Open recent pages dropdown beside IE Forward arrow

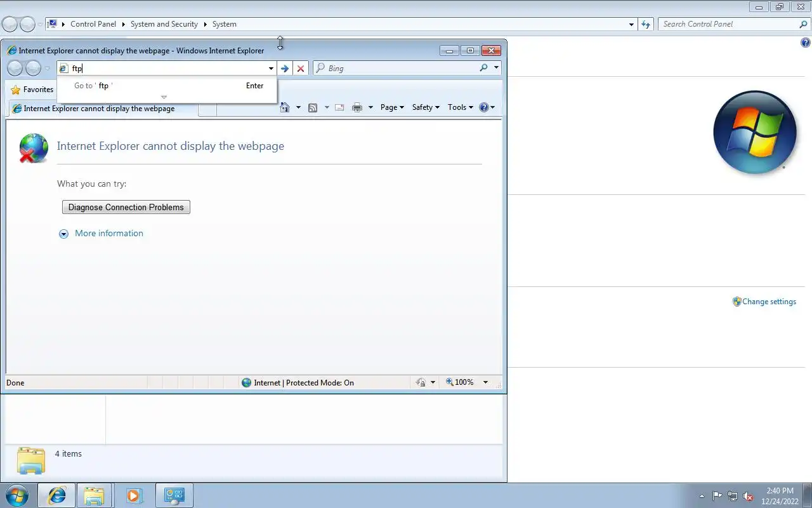(47, 69)
